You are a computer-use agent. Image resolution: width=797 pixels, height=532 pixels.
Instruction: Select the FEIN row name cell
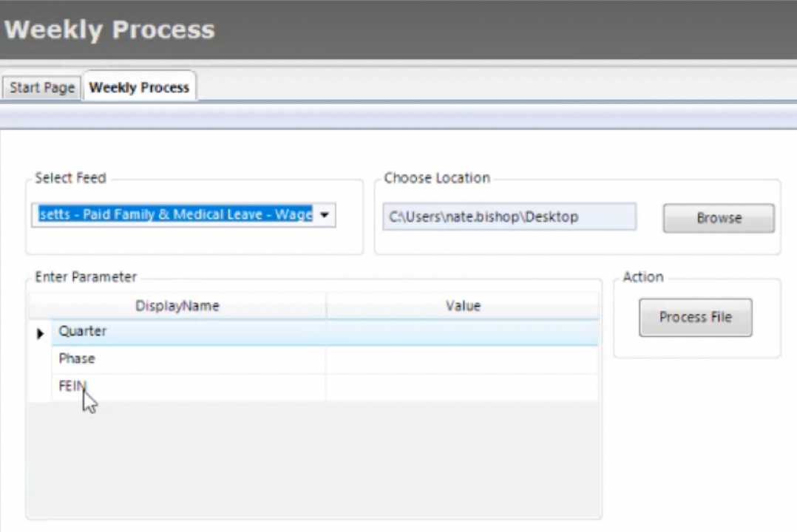tap(189, 386)
